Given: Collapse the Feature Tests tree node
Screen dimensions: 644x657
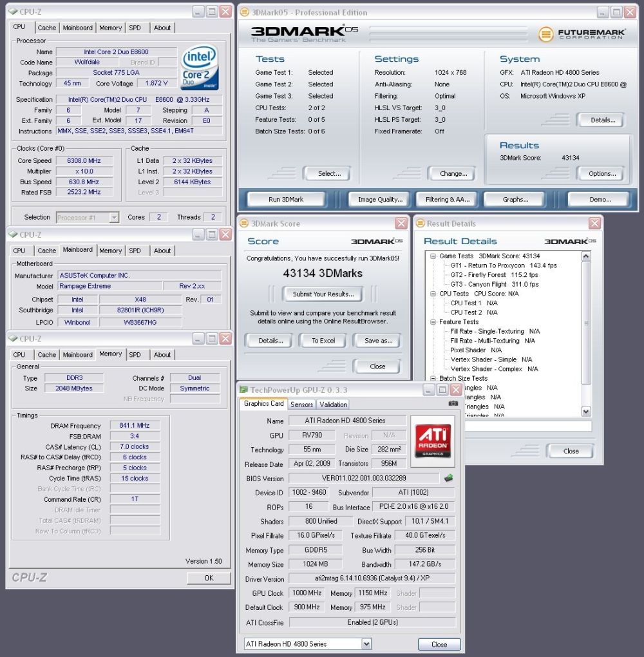Looking at the screenshot, I should [x=433, y=322].
